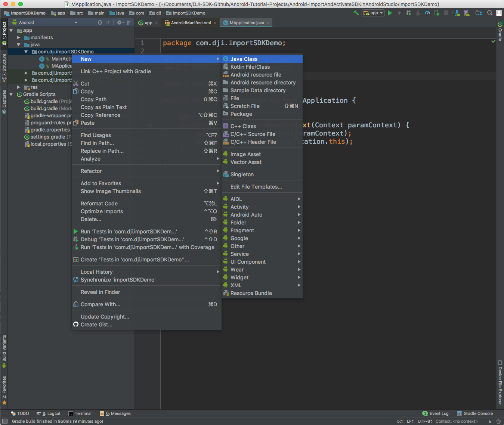Image resolution: width=504 pixels, height=425 pixels.
Task: Collapse the Gradle Scripts node
Action: [x=11, y=94]
